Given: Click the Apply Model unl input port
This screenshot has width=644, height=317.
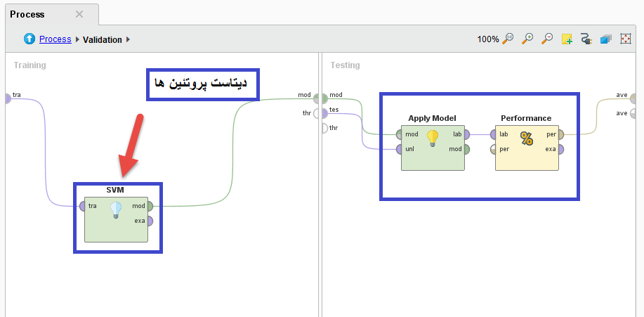Looking at the screenshot, I should [x=399, y=149].
